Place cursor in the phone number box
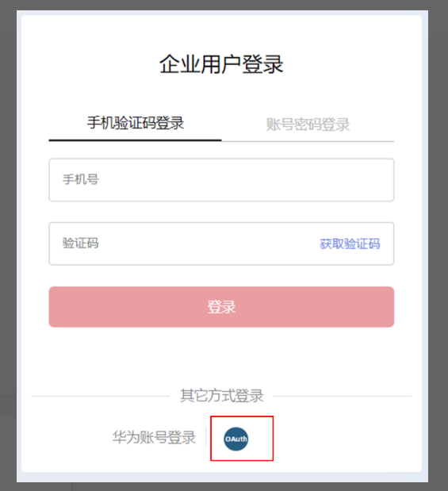 point(221,180)
